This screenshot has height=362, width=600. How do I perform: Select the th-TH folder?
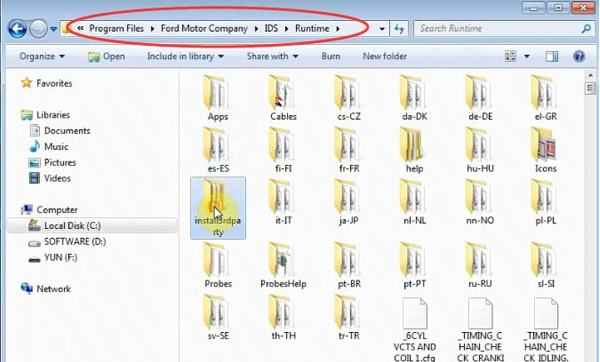(x=283, y=318)
